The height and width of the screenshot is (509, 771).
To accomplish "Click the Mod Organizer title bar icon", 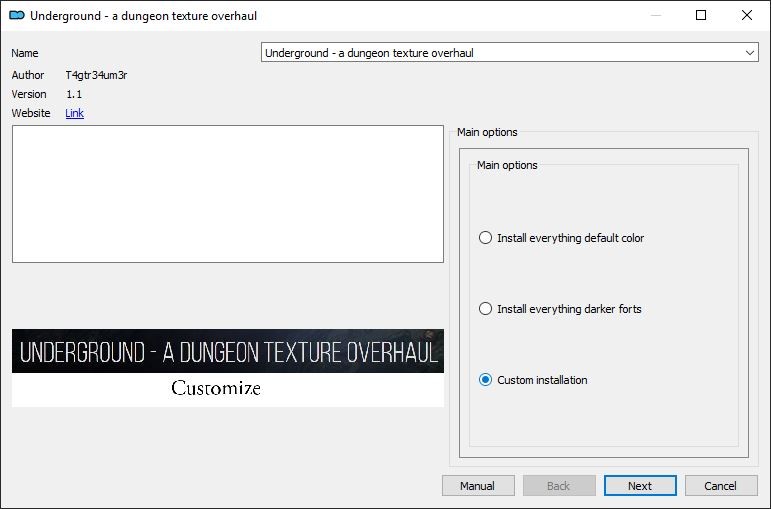I will point(17,15).
